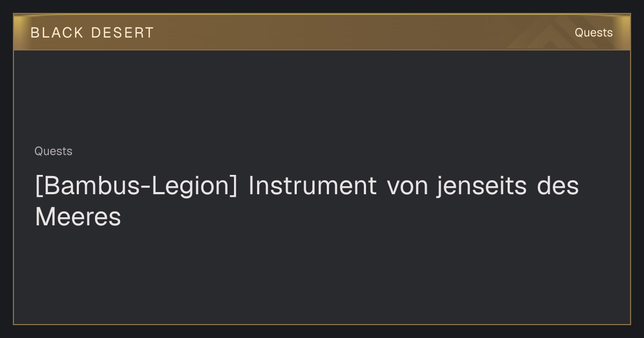644x338 pixels.
Task: Click the Bambus-Legion quest title heading
Action: click(x=306, y=201)
